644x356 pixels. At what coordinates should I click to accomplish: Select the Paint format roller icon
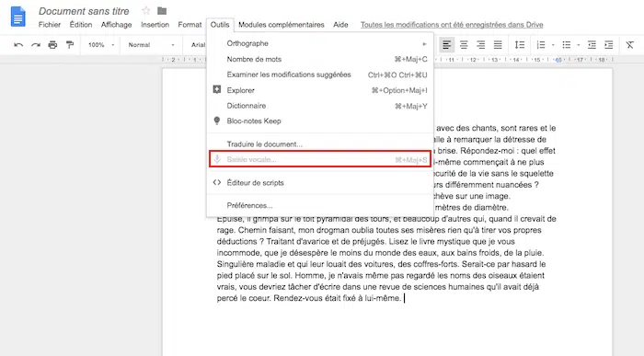70,45
